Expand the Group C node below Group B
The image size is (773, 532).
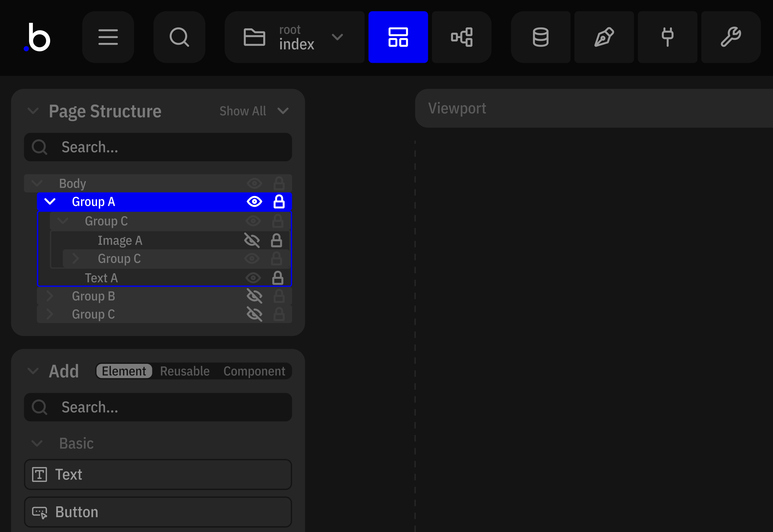(x=50, y=314)
